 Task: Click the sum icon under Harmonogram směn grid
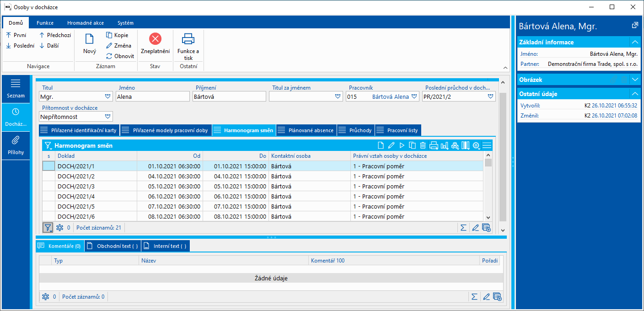pos(463,227)
